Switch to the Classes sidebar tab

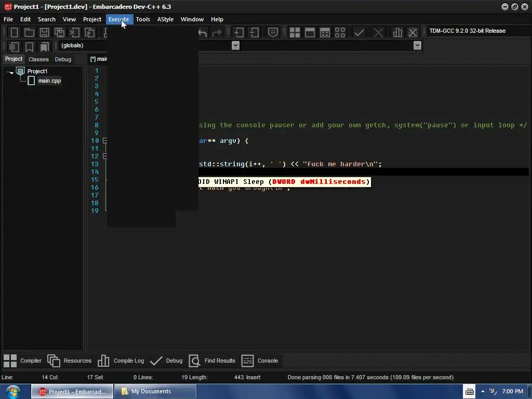point(38,59)
